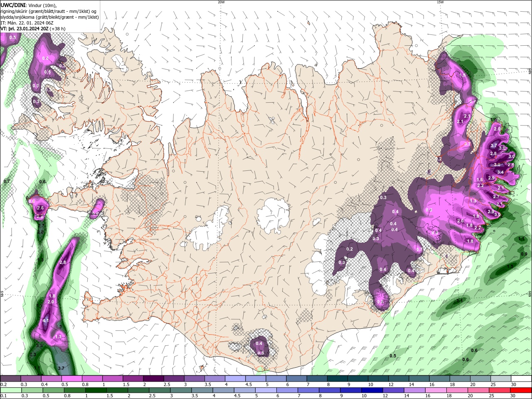
Task: Click the snow legend swatch labeled 18
Action: point(460,379)
